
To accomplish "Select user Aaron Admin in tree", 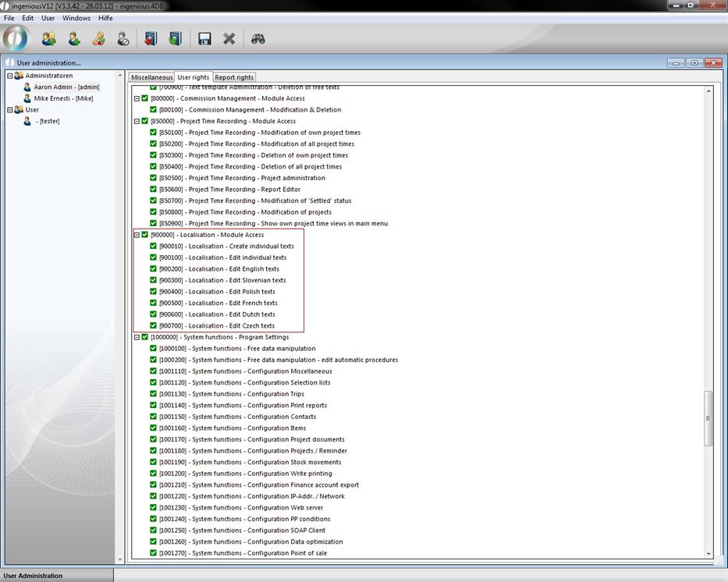I will pos(66,87).
